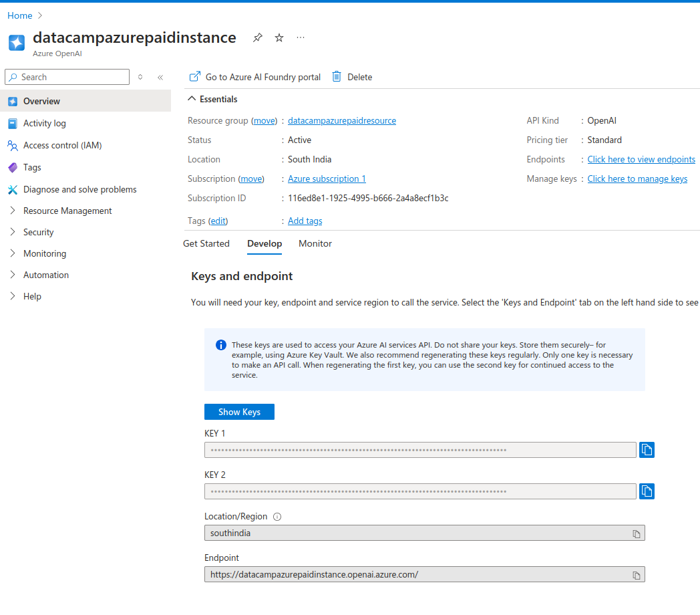The image size is (700, 615).
Task: Click the search magnifier icon in sidebar
Action: point(13,77)
